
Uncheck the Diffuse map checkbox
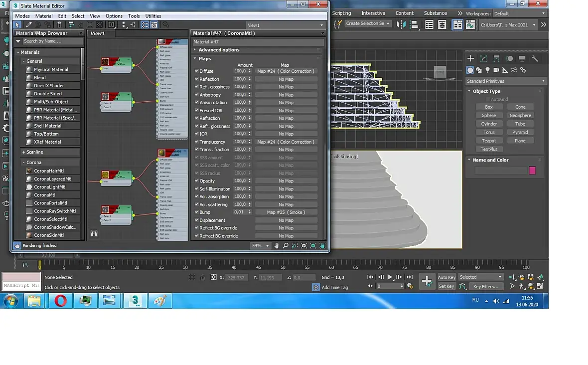pyautogui.click(x=196, y=70)
